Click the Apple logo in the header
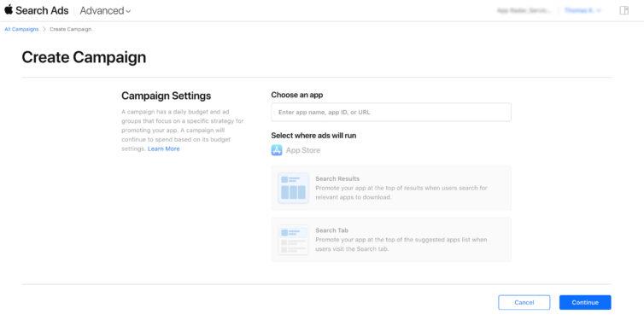The height and width of the screenshot is (320, 644). click(9, 9)
